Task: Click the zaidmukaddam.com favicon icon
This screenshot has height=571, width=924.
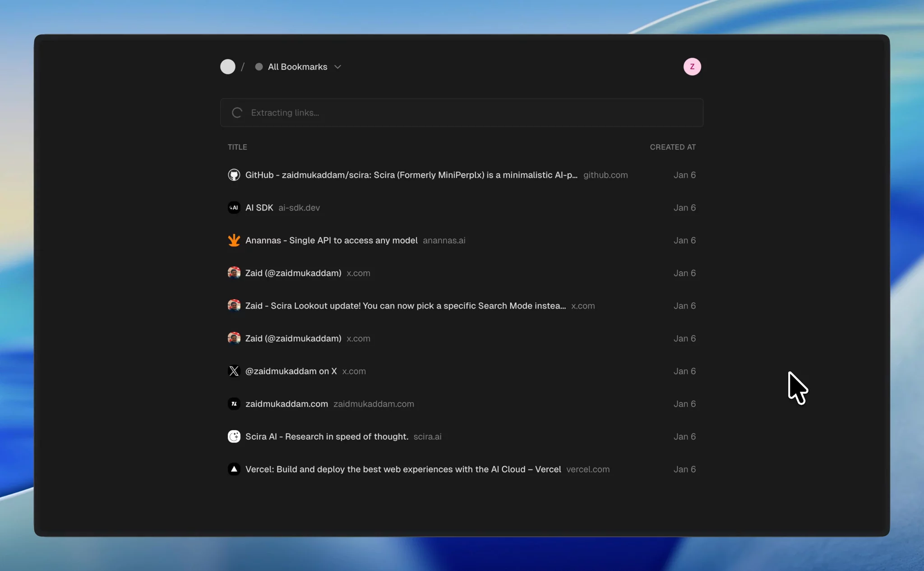Action: click(234, 404)
